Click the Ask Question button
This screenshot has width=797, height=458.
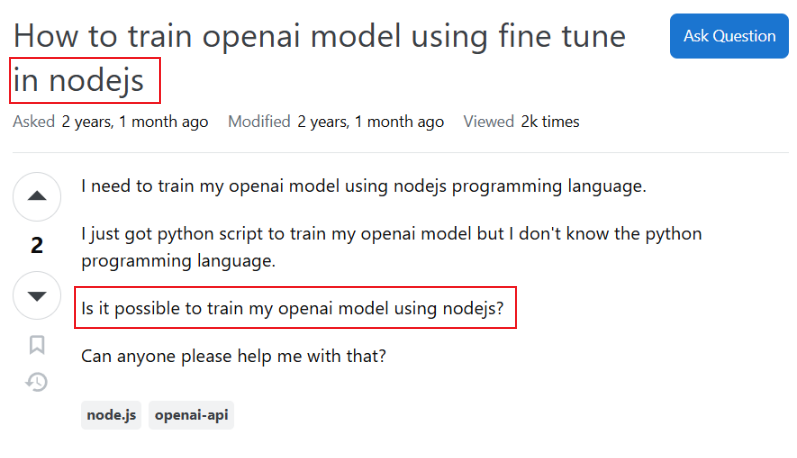coord(729,36)
